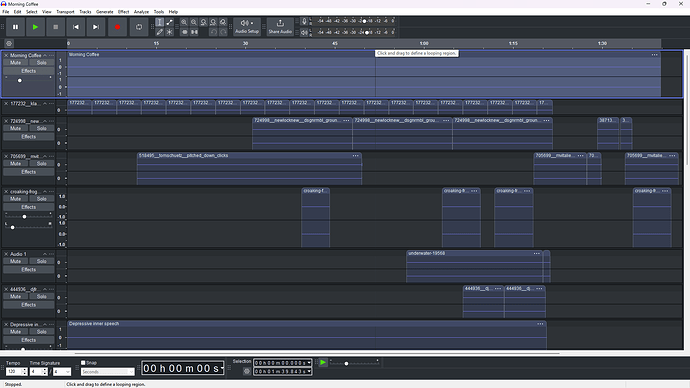Click the Audio Setup button
Screen dimensions: 690x388
(x=247, y=27)
